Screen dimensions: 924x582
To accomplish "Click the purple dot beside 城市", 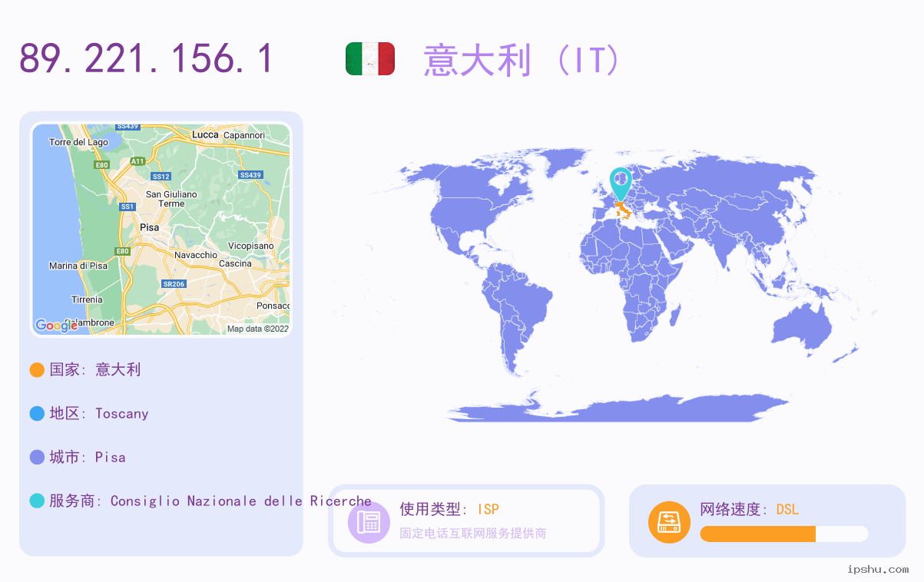I will coord(37,458).
